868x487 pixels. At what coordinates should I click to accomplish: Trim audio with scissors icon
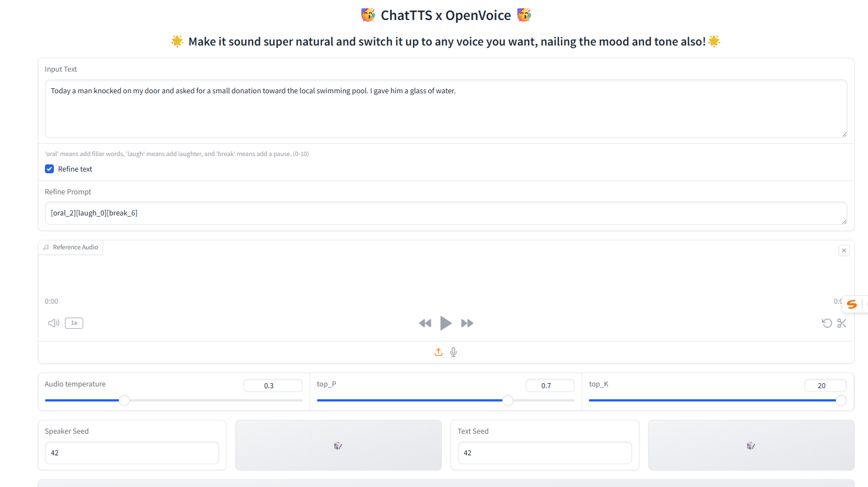842,323
